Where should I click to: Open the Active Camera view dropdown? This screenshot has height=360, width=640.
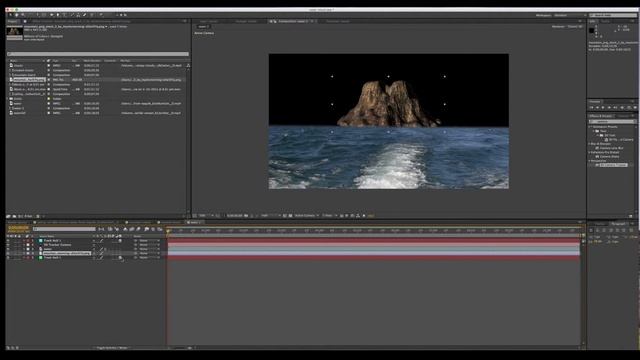click(x=307, y=216)
